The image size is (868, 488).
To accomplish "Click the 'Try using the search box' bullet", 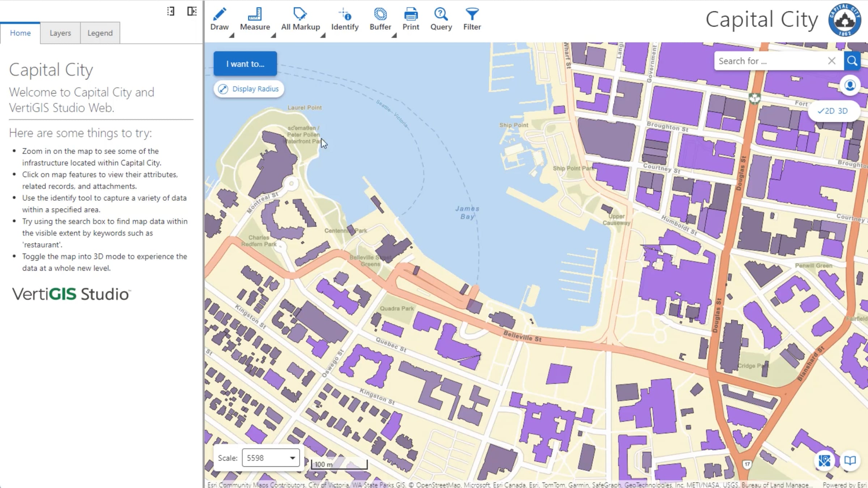I will (x=105, y=233).
